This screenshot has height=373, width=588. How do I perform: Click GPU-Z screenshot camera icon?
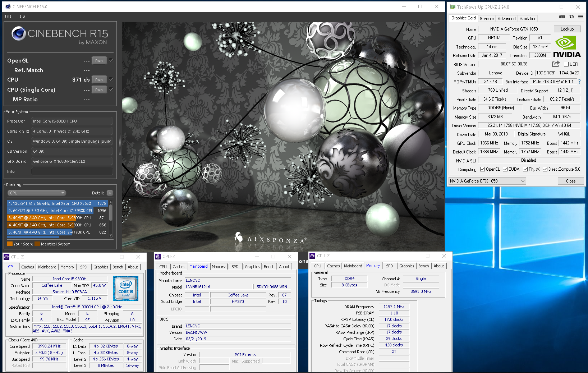point(562,17)
